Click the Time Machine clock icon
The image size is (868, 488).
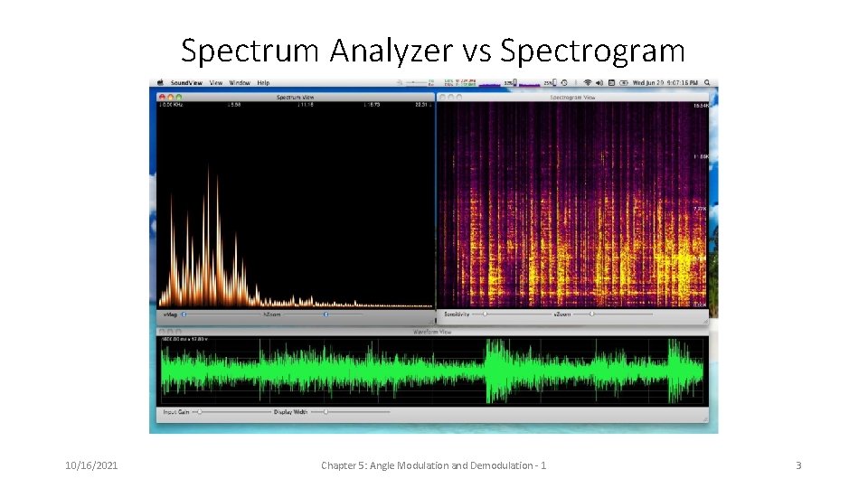[564, 82]
